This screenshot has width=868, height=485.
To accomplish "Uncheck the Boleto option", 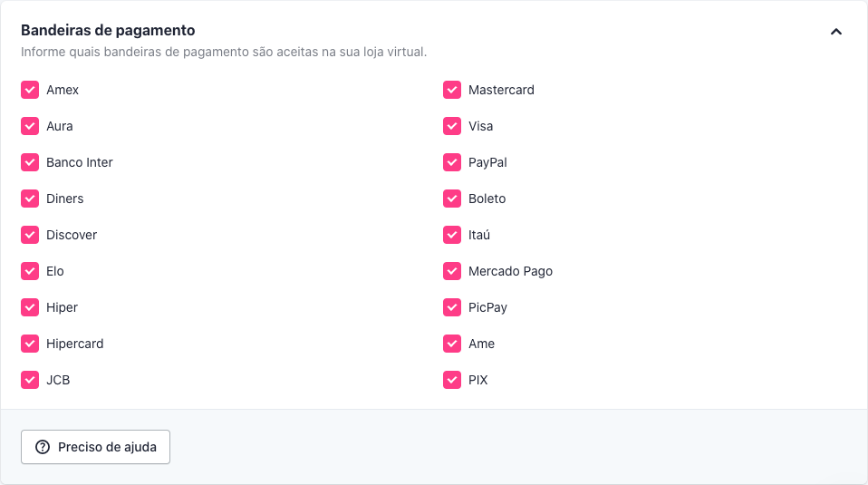I will 452,199.
